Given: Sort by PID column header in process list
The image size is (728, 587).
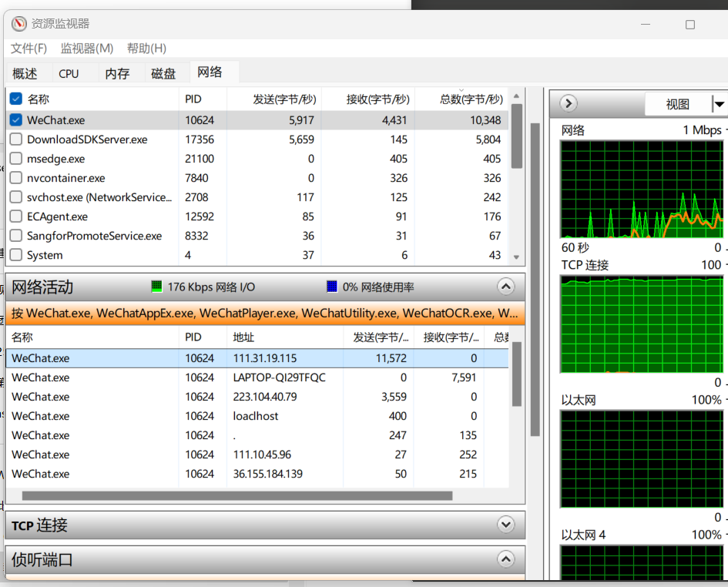Looking at the screenshot, I should tap(203, 99).
